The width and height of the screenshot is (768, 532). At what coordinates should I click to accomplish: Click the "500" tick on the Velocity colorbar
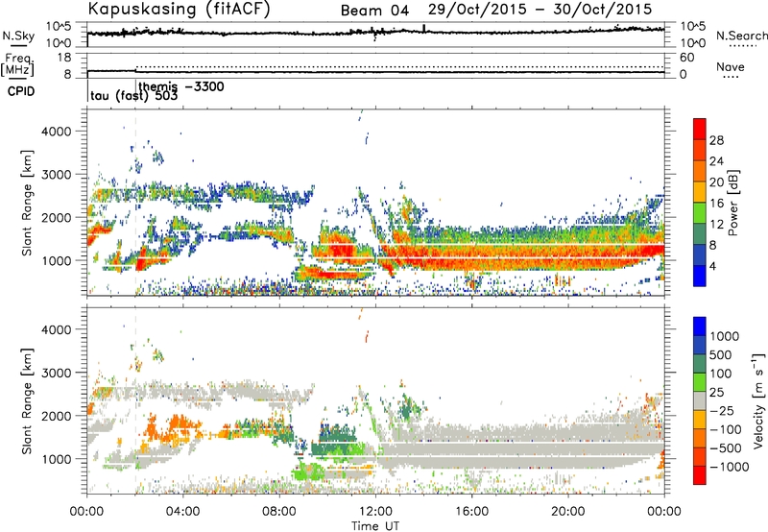coord(720,354)
